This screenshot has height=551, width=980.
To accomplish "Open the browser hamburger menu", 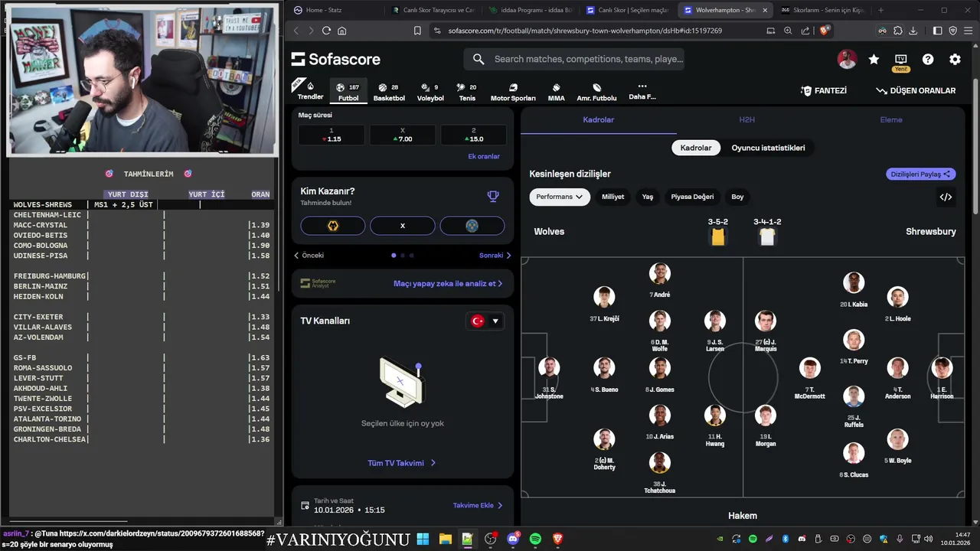I will 968,31.
